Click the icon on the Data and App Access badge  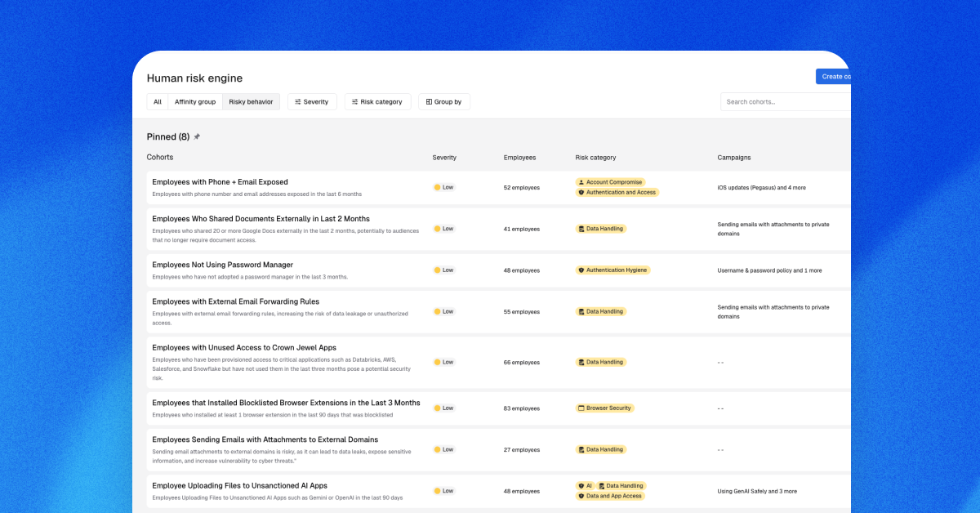(x=581, y=495)
